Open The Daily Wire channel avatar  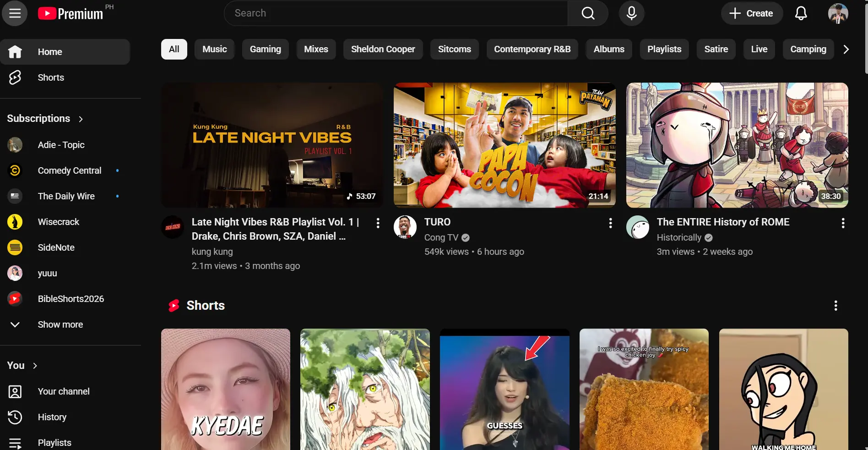click(x=15, y=196)
